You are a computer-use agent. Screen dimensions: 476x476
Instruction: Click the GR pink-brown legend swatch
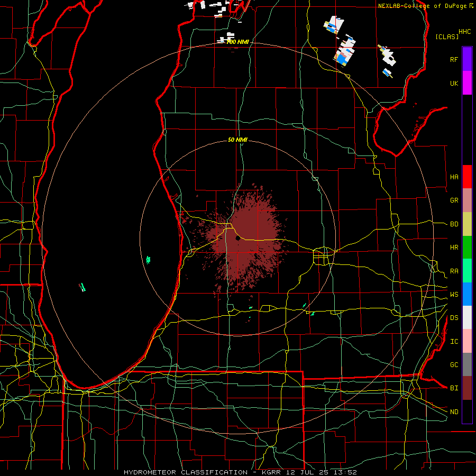pos(467,200)
